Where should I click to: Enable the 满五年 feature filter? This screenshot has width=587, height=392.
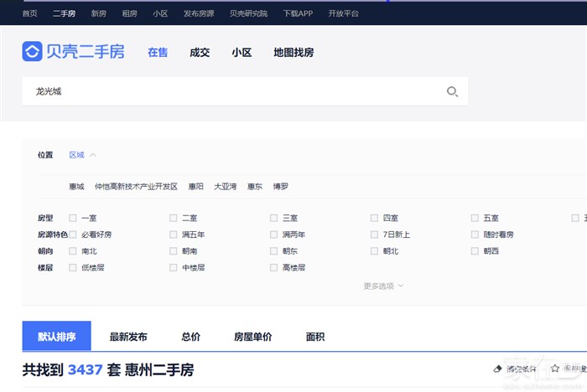174,235
